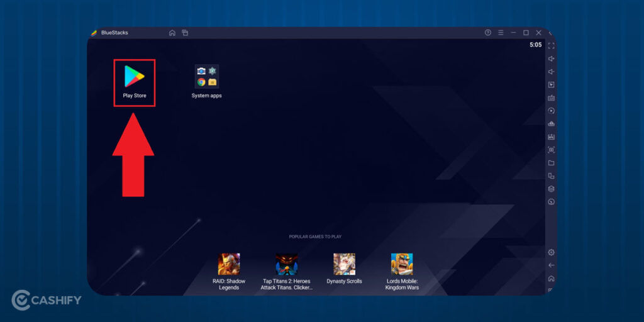Open keyboard game controls in sidebar
644x322 pixels.
(x=551, y=97)
